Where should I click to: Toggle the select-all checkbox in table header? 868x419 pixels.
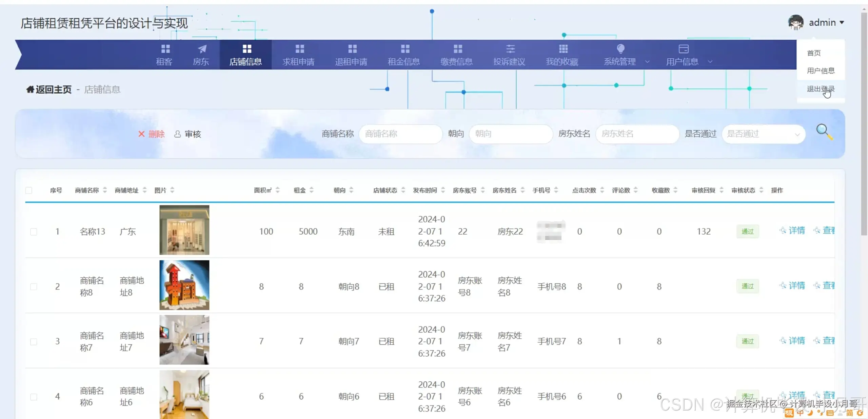tap(29, 191)
